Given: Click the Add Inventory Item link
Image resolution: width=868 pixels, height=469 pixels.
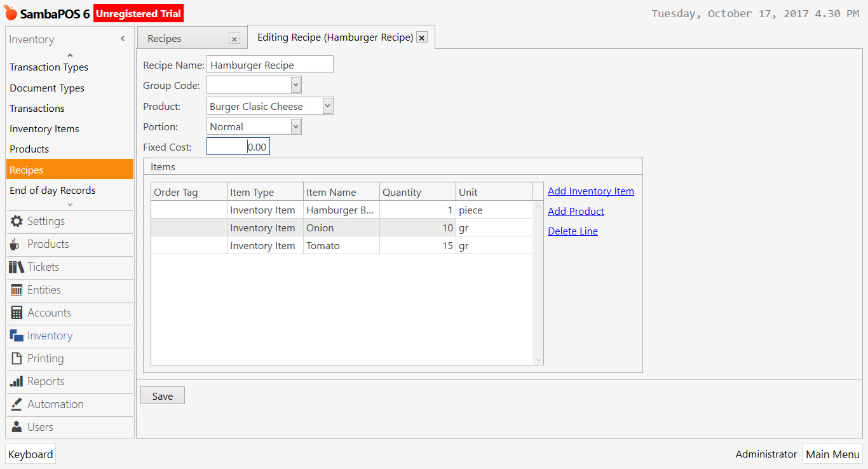Looking at the screenshot, I should 590,191.
